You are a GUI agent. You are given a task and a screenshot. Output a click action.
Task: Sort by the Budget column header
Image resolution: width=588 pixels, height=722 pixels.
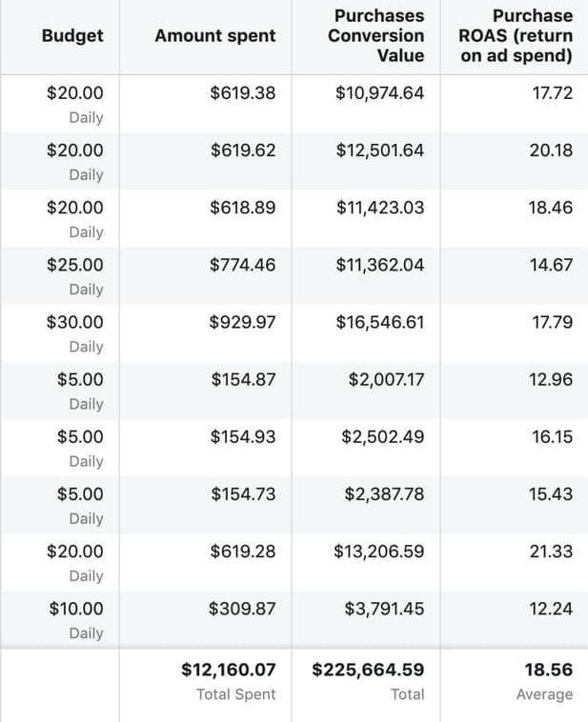pyautogui.click(x=72, y=36)
